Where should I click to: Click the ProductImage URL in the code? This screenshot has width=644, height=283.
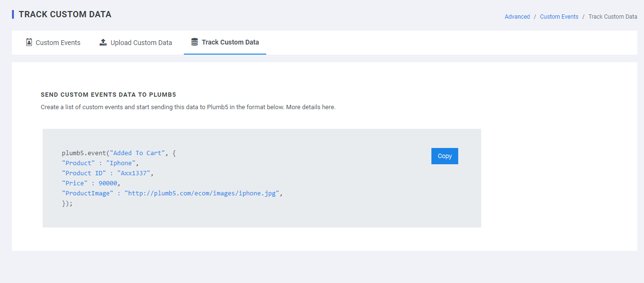201,193
